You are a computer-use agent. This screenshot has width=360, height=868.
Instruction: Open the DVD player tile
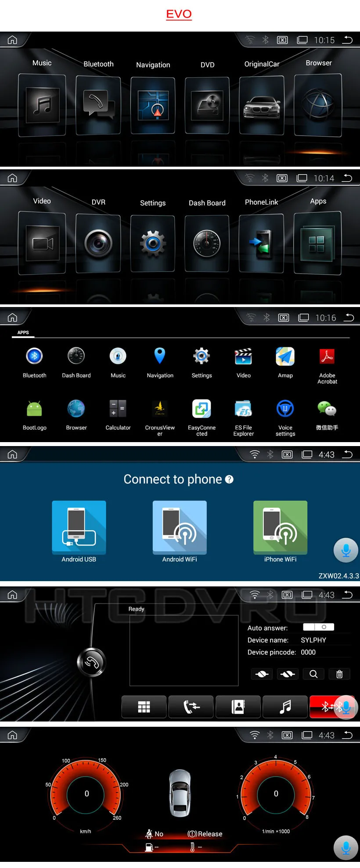(207, 106)
